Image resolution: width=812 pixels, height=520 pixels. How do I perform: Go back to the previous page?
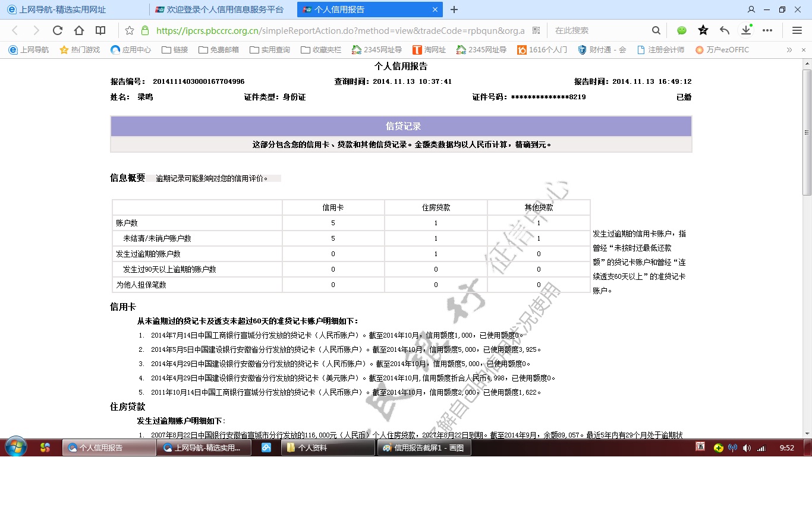[15, 30]
